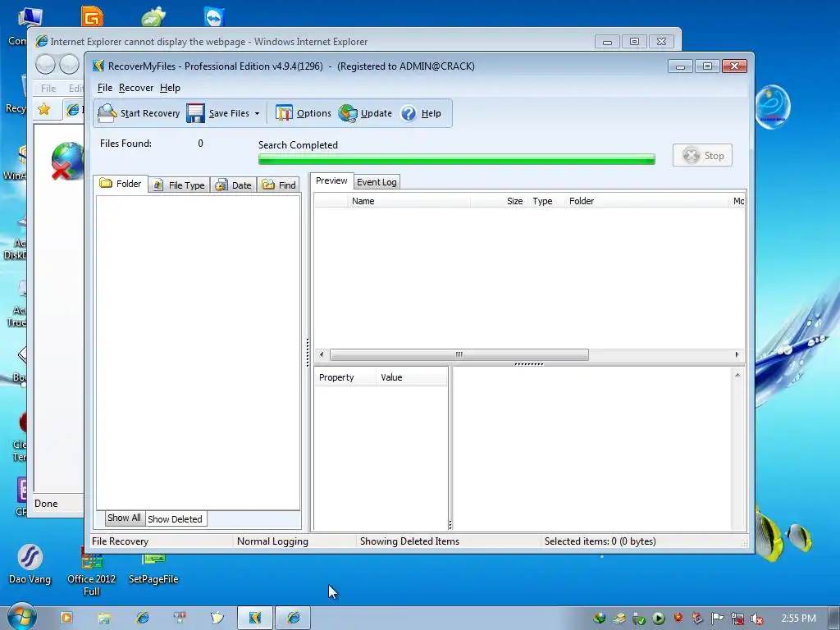This screenshot has height=630, width=840.
Task: Click the Update globe icon
Action: coord(348,113)
